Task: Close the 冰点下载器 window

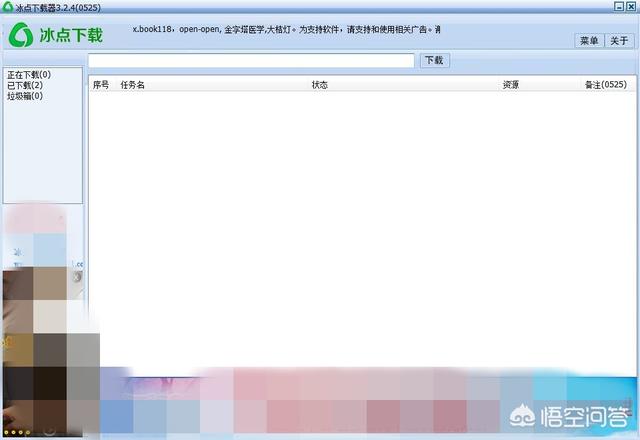Action: pos(631,6)
